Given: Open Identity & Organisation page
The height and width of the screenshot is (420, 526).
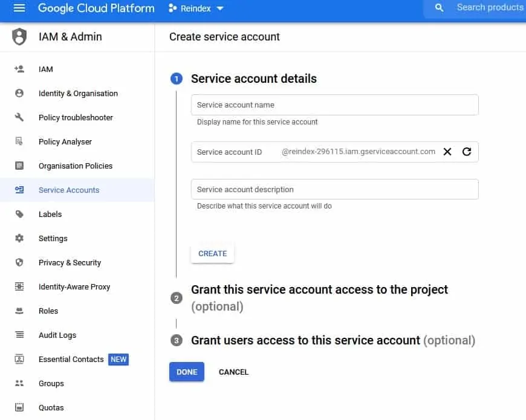Looking at the screenshot, I should pyautogui.click(x=77, y=93).
